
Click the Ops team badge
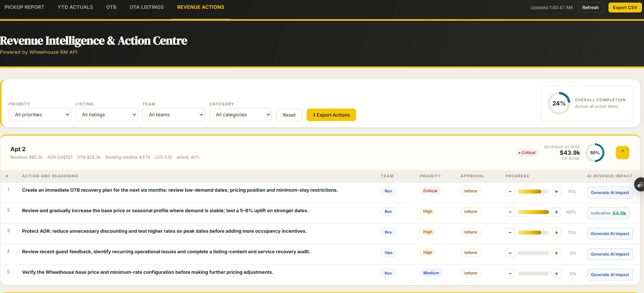coord(388,253)
